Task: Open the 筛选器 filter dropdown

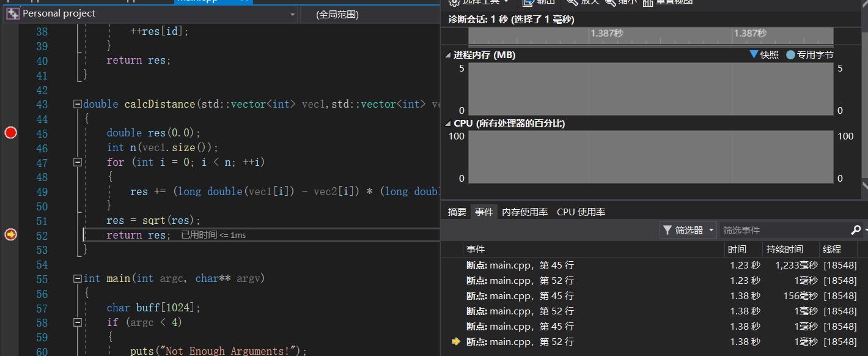Action: point(688,230)
